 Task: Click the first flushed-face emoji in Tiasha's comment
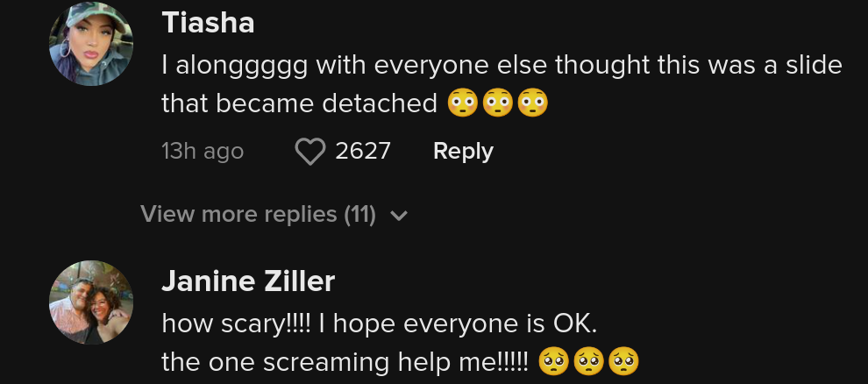click(x=462, y=103)
